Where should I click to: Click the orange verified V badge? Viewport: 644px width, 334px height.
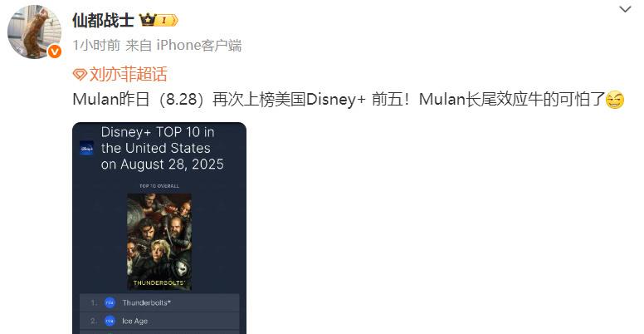pos(55,52)
